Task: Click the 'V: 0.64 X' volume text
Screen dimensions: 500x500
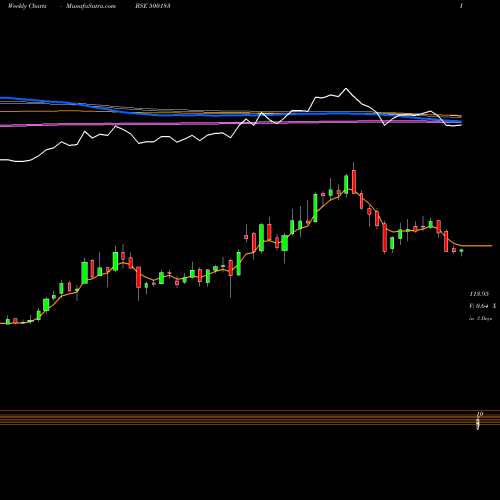Action: [483, 306]
